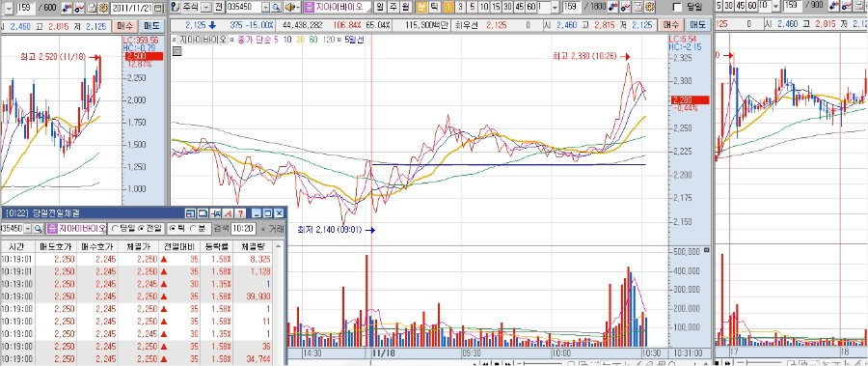This screenshot has height=366, width=868.
Task: Click the grid table icon below 지아이바이오 legend
Action: [x=177, y=51]
